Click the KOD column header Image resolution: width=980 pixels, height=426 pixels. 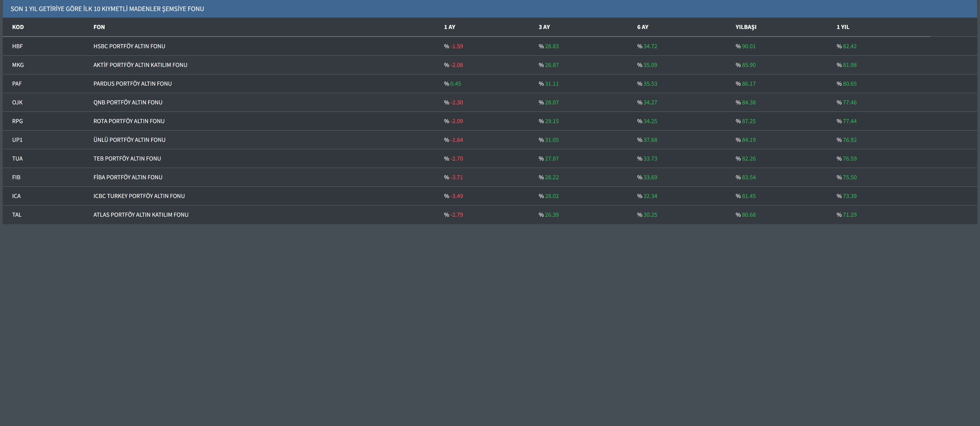pyautogui.click(x=18, y=27)
